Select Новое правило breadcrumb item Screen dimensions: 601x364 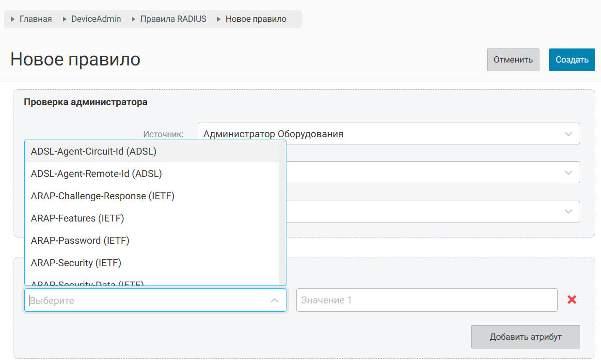256,19
